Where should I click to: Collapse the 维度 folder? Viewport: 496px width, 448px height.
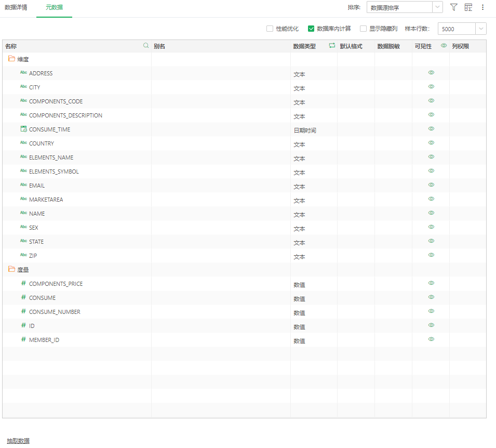click(x=11, y=59)
